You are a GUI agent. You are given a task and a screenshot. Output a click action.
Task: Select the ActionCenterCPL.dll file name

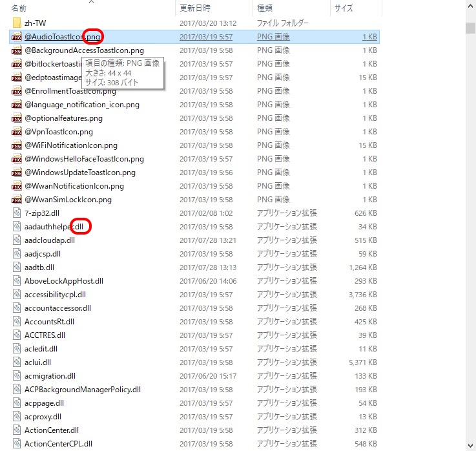click(x=58, y=444)
